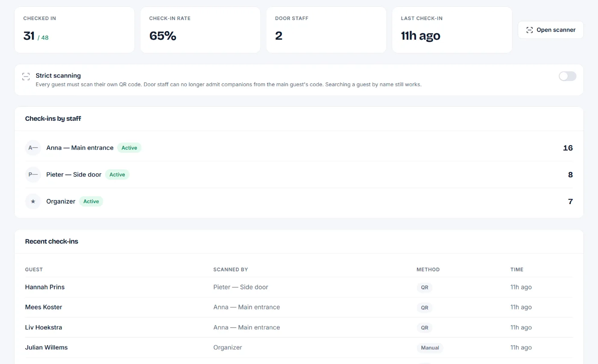Click Liv Hoekstra's QR method badge
This screenshot has width=598, height=364.
point(425,328)
